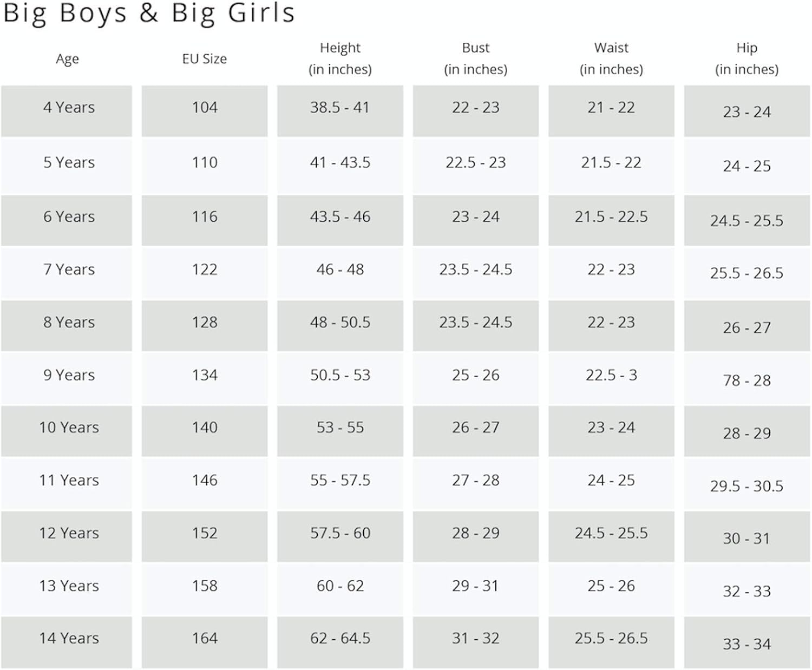Click the EU Size column header
The height and width of the screenshot is (670, 812).
point(204,58)
